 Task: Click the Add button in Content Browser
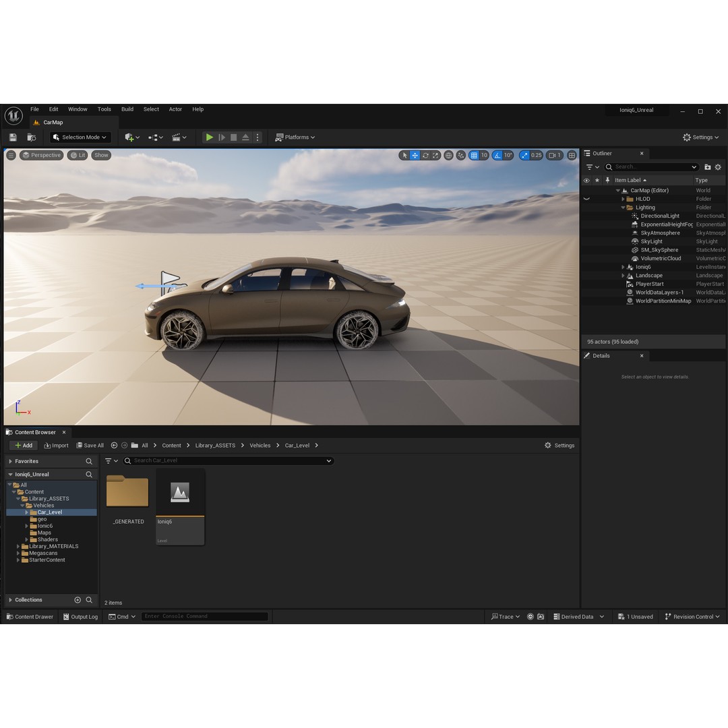click(x=23, y=446)
